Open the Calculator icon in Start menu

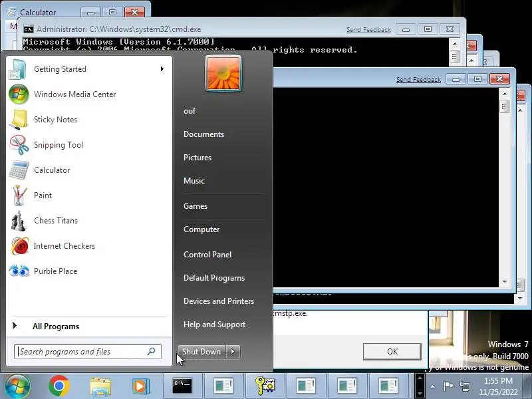(19, 170)
